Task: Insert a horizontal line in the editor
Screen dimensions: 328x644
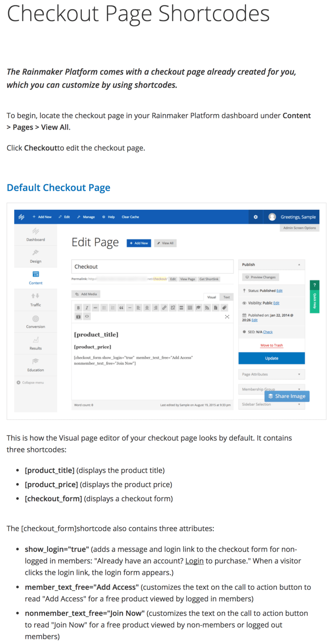Action: point(130,308)
